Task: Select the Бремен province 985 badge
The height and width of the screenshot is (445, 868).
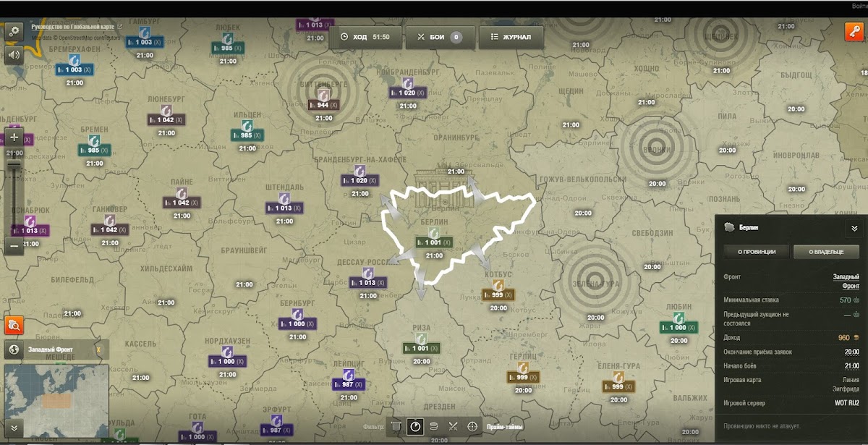Action: pyautogui.click(x=94, y=151)
